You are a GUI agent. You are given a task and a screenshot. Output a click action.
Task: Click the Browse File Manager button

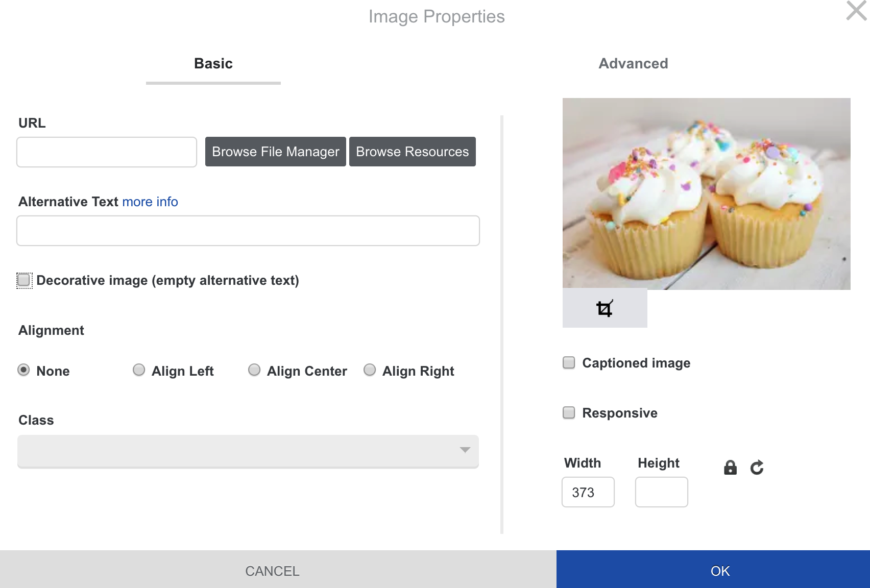276,152
